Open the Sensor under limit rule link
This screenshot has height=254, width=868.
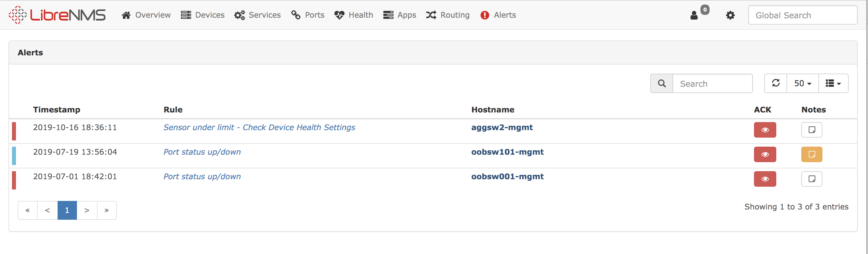[x=259, y=128]
